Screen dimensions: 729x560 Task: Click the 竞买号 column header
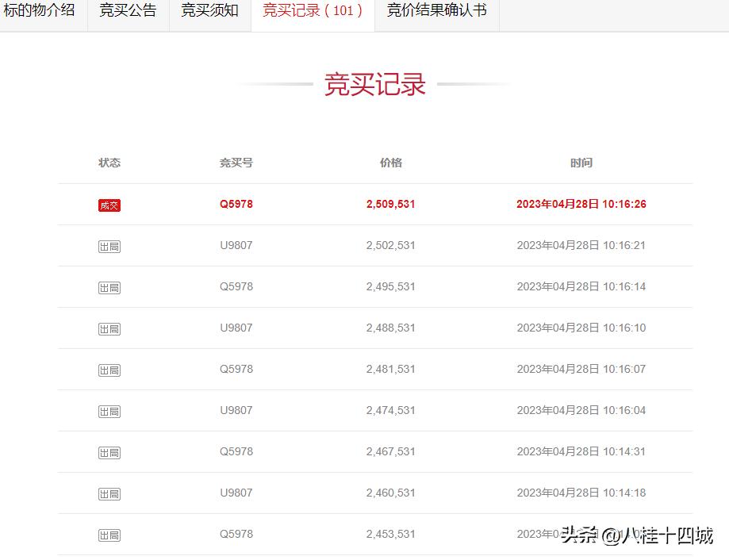click(x=236, y=163)
